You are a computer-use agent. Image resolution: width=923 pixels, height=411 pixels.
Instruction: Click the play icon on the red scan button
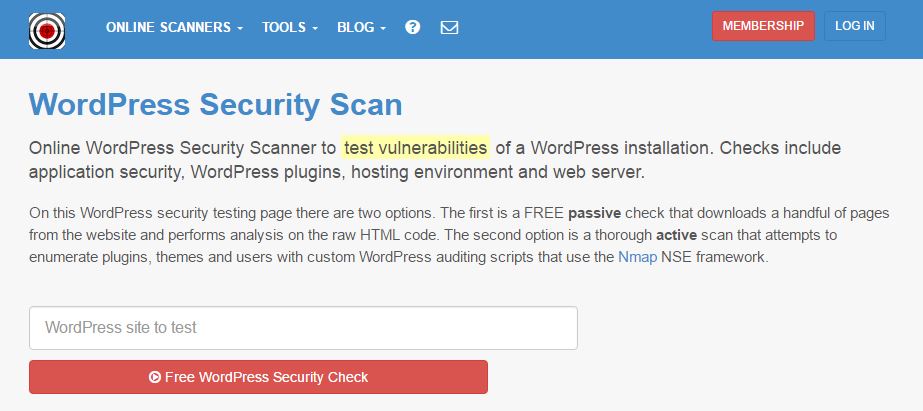[x=155, y=377]
